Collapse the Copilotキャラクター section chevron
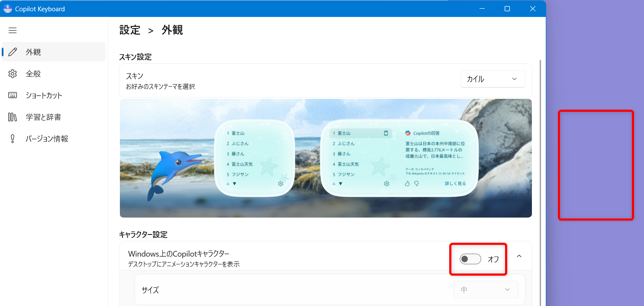The height and width of the screenshot is (306, 644). 519,256
